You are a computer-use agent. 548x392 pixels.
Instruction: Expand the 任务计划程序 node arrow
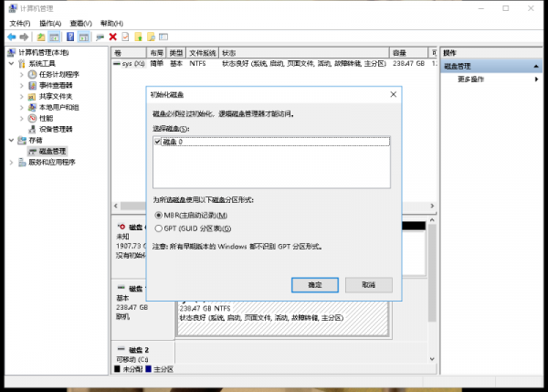[21, 74]
